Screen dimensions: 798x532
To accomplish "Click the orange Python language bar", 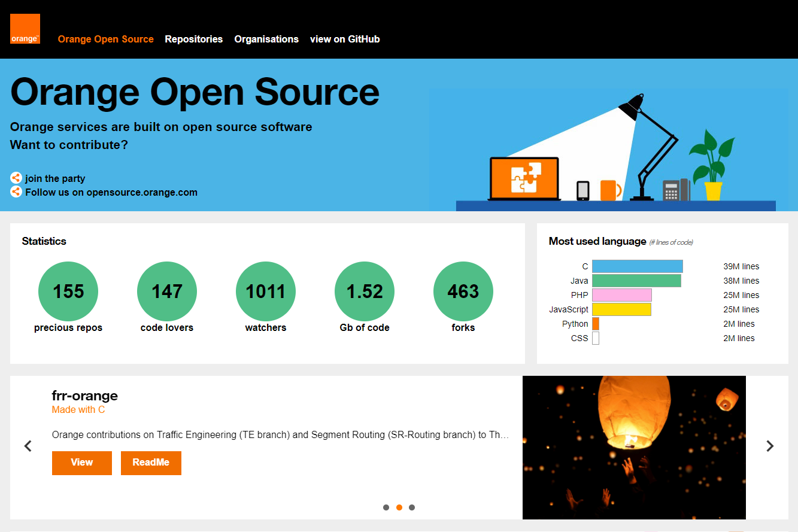I will [x=596, y=324].
